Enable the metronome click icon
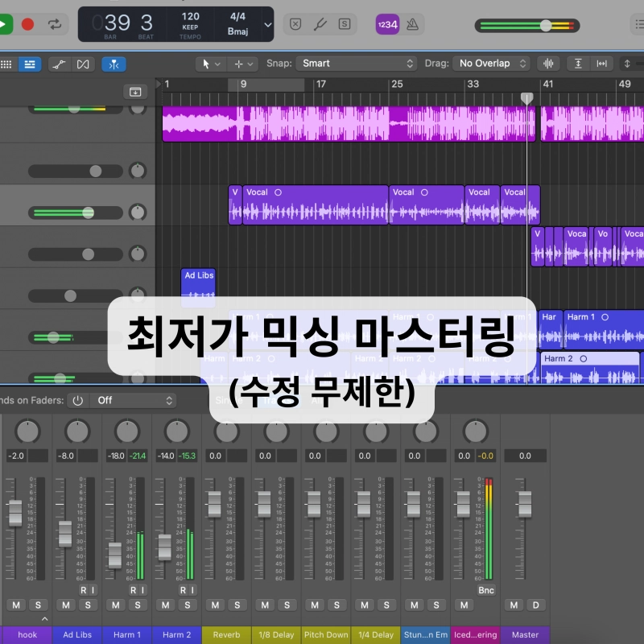This screenshot has height=644, width=644. click(412, 24)
